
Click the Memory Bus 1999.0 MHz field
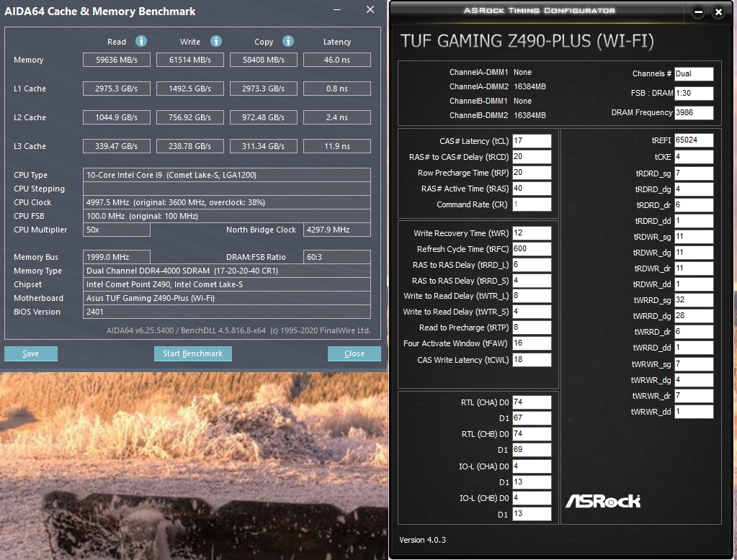tap(117, 257)
